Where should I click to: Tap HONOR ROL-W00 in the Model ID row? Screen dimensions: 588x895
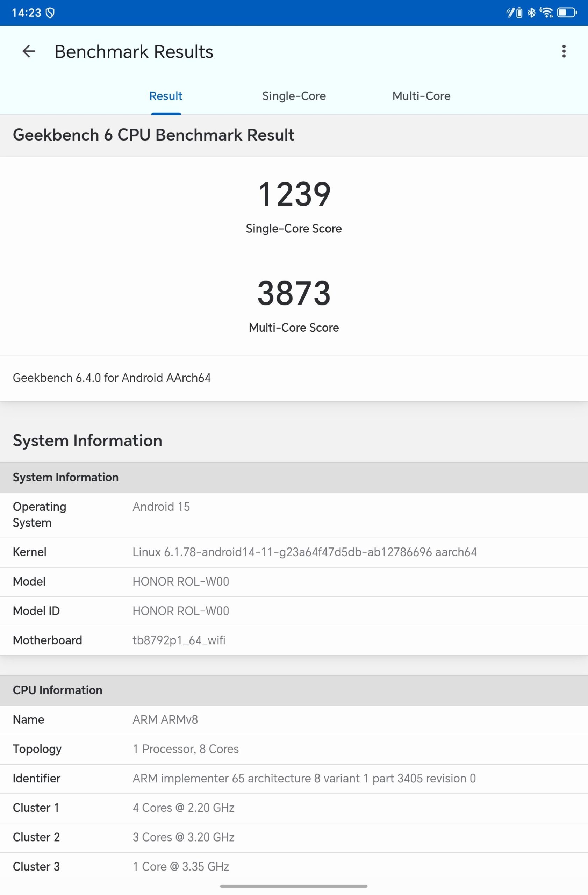click(x=181, y=611)
